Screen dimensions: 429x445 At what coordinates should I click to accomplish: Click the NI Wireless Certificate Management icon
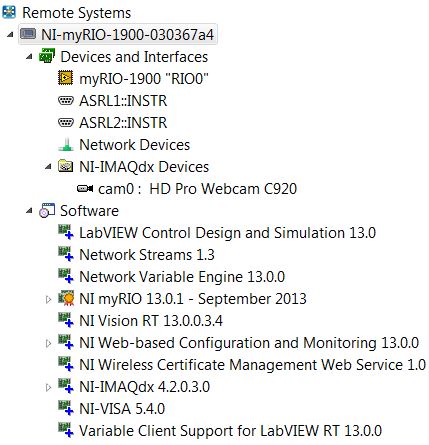[66, 364]
